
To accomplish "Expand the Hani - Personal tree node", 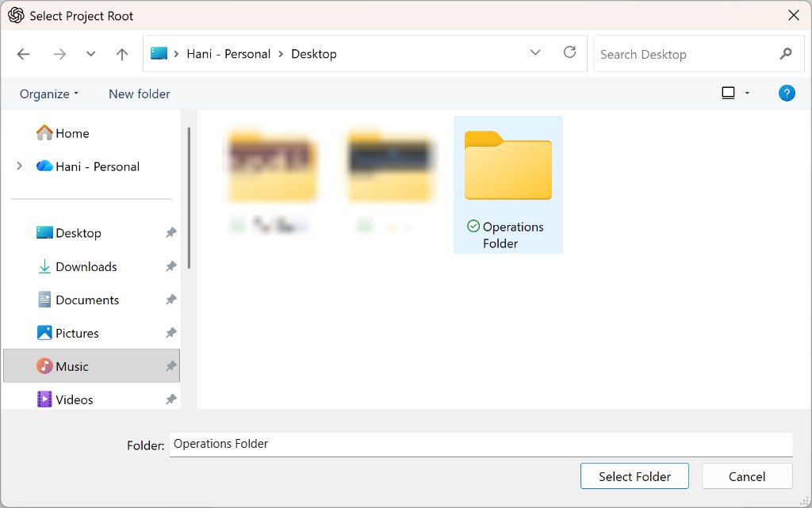I will coord(19,166).
